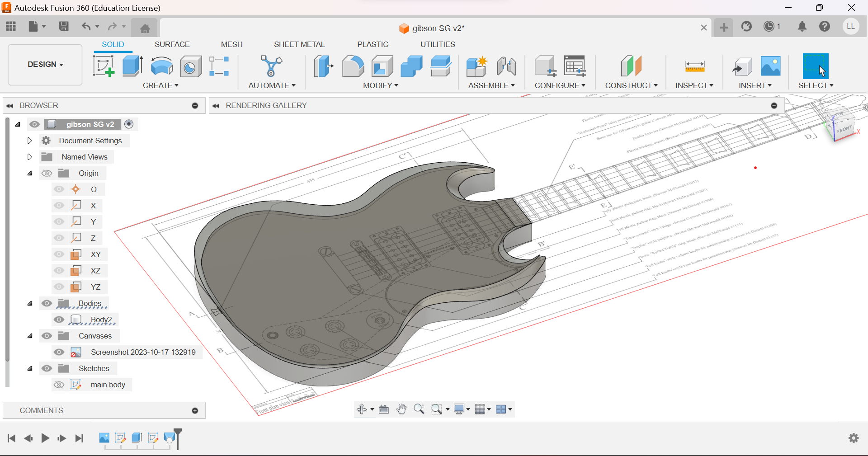Collapse the Sketches folder
868x456 pixels.
30,368
